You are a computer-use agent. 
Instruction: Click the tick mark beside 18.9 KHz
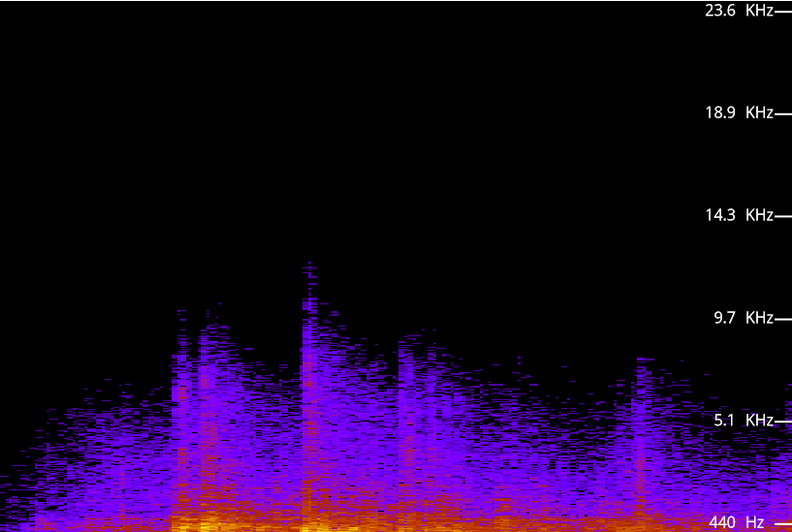coord(783,114)
